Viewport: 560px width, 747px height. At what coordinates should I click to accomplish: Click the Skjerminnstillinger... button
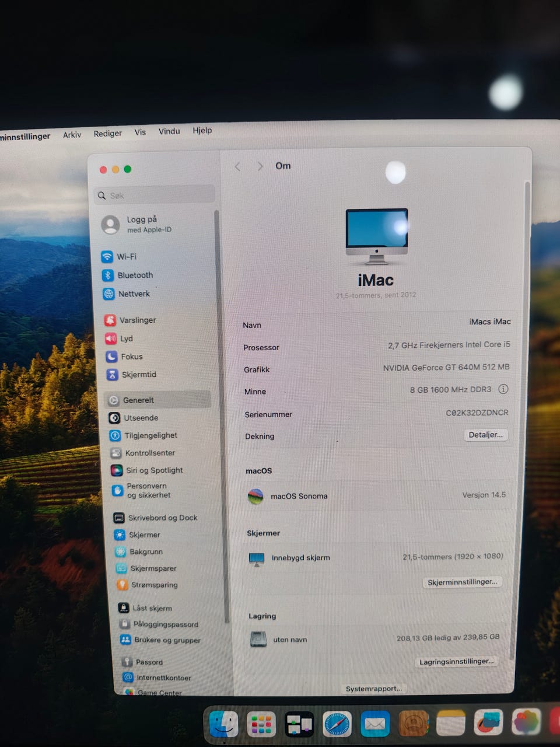click(x=462, y=582)
